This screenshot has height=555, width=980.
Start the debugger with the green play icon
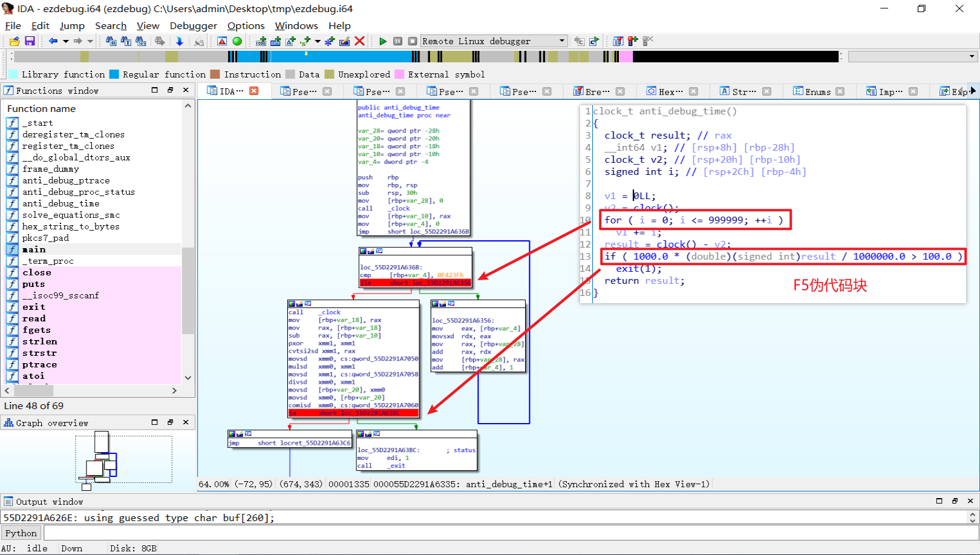382,41
